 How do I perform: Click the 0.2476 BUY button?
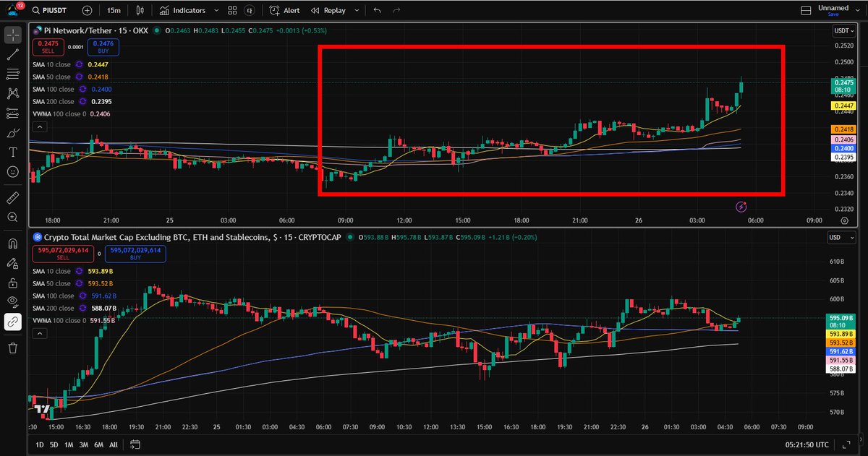[103, 48]
